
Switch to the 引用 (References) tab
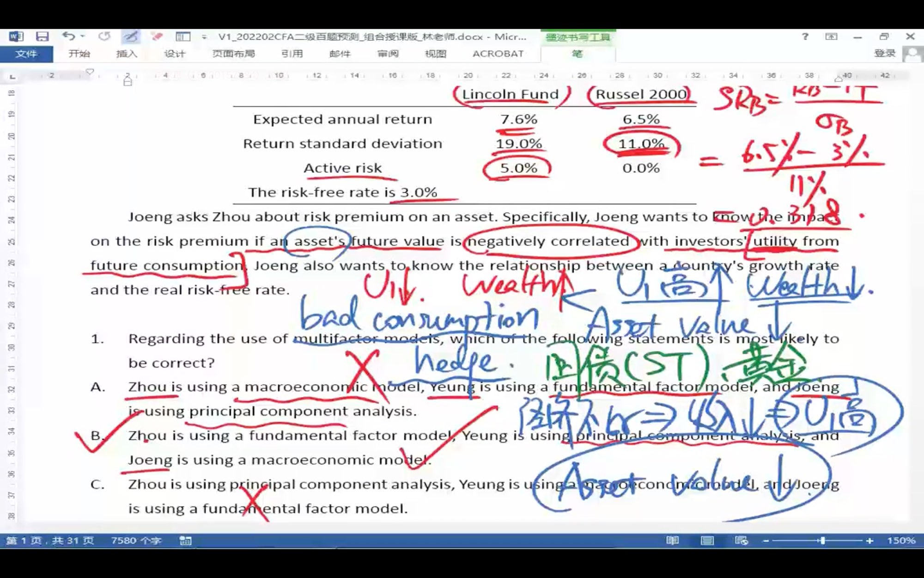click(292, 54)
